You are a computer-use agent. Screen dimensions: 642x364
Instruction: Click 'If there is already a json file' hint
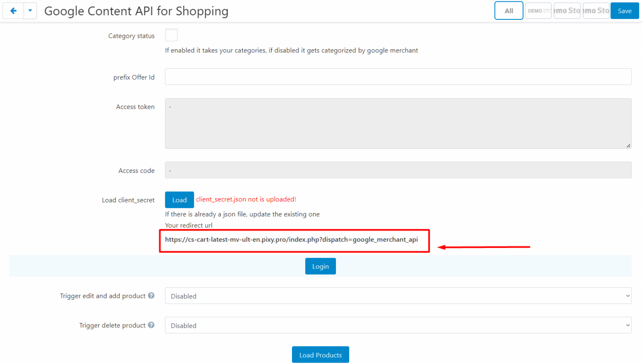[x=242, y=214]
